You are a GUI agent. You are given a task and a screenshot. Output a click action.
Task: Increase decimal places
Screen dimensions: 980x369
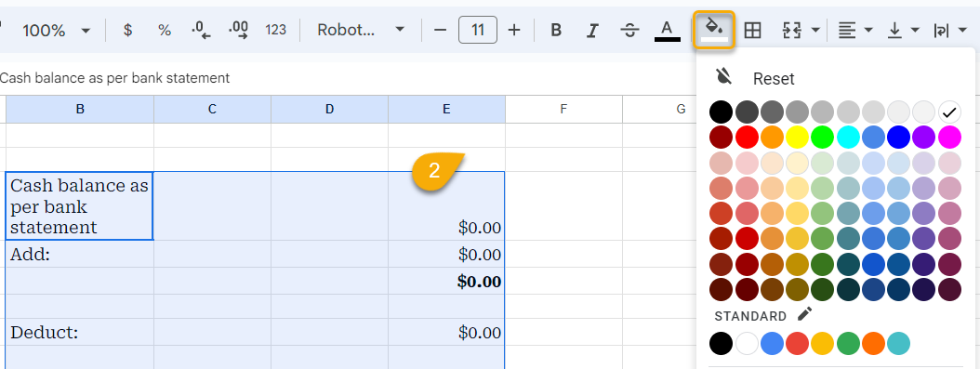click(239, 30)
